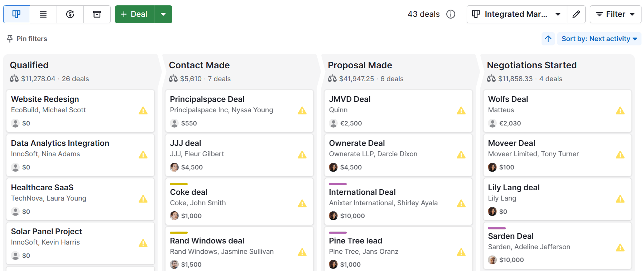Switch to list view

click(43, 14)
